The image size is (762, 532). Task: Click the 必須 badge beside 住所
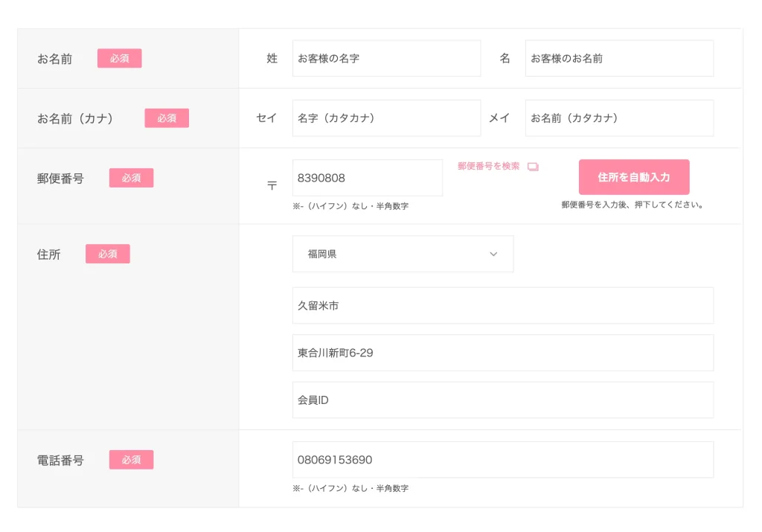pos(108,254)
